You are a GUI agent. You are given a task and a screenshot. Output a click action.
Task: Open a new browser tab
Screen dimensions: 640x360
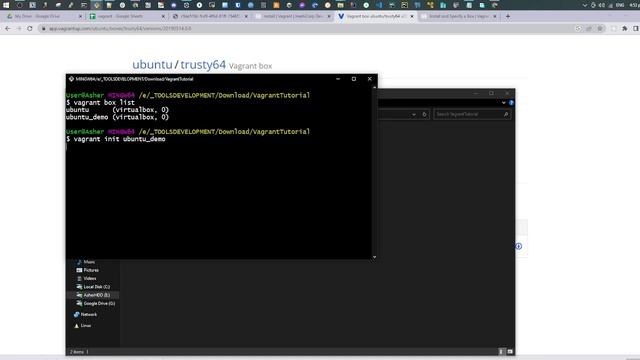click(x=508, y=16)
